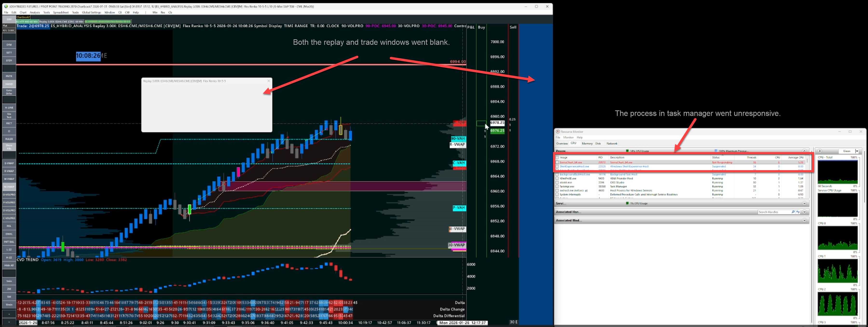Select the H-LINE drawing tool

[x=9, y=108]
